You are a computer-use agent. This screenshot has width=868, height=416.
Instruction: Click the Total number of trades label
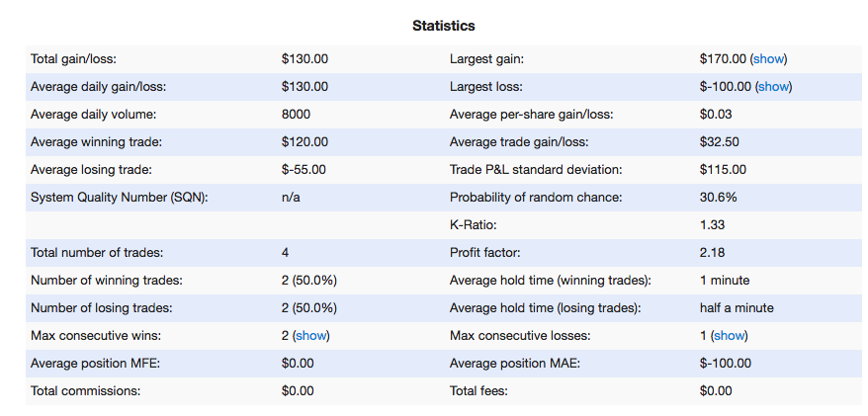point(97,253)
